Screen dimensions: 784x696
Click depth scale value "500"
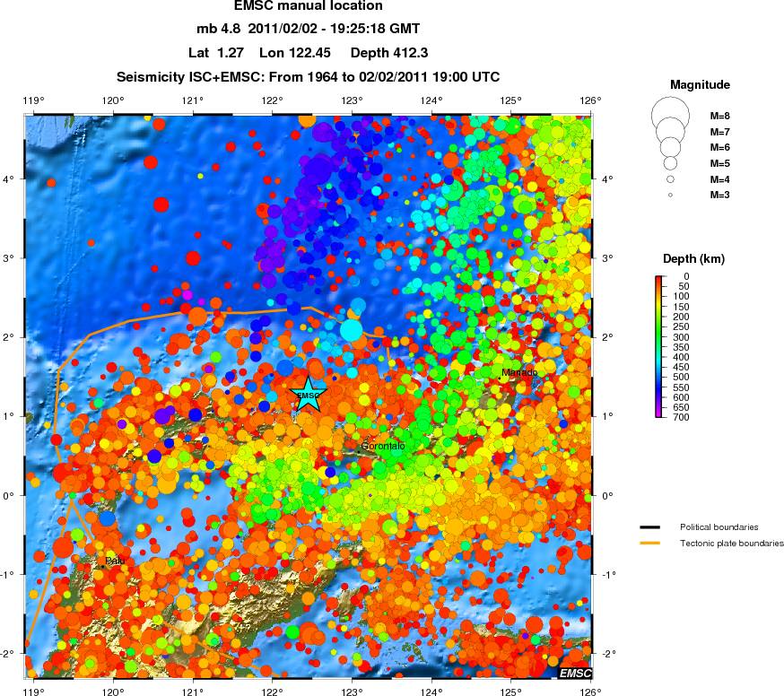pos(681,377)
